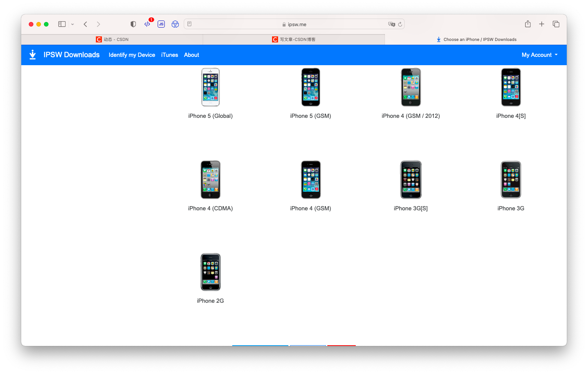Click the iPhone 2G label

pos(211,301)
